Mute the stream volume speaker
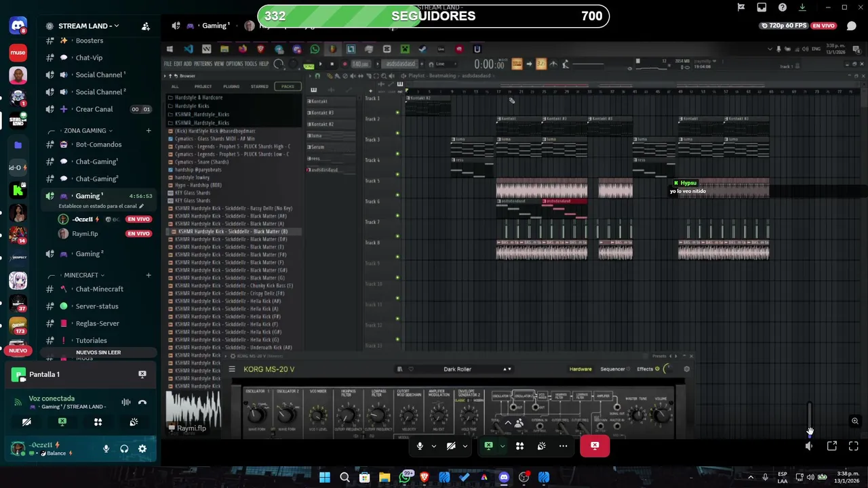The image size is (868, 488). click(x=809, y=446)
